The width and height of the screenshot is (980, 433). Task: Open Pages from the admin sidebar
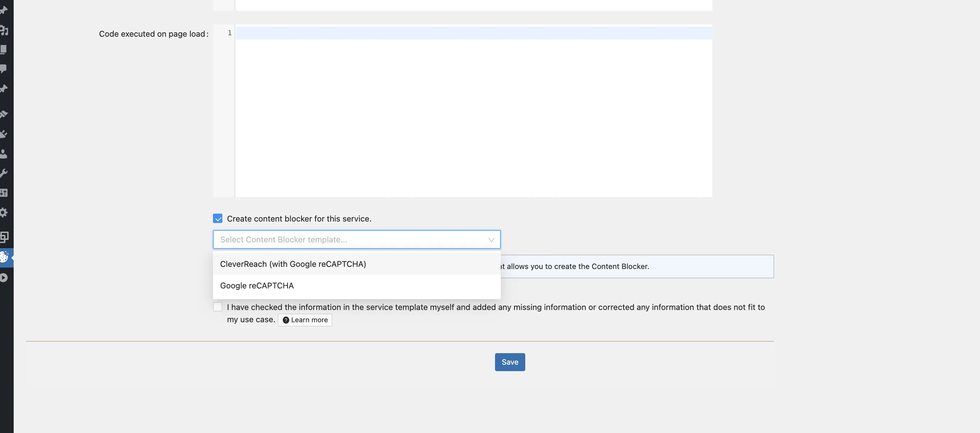pos(4,49)
